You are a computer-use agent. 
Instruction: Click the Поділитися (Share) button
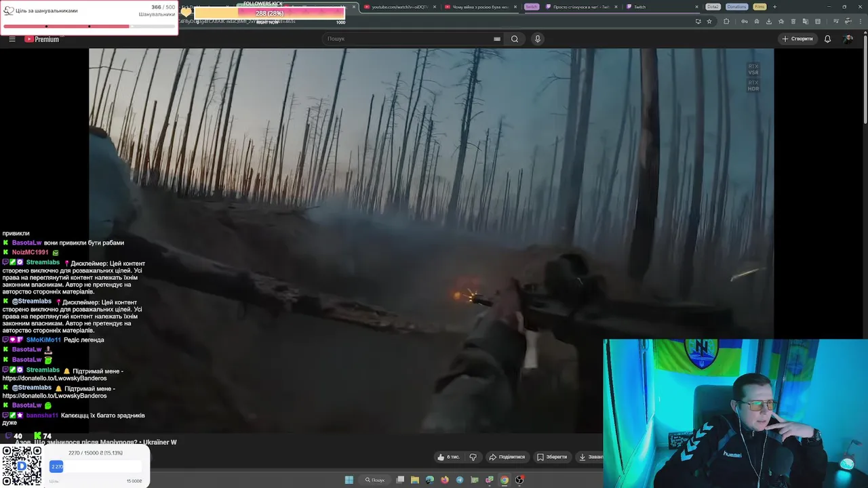(507, 457)
